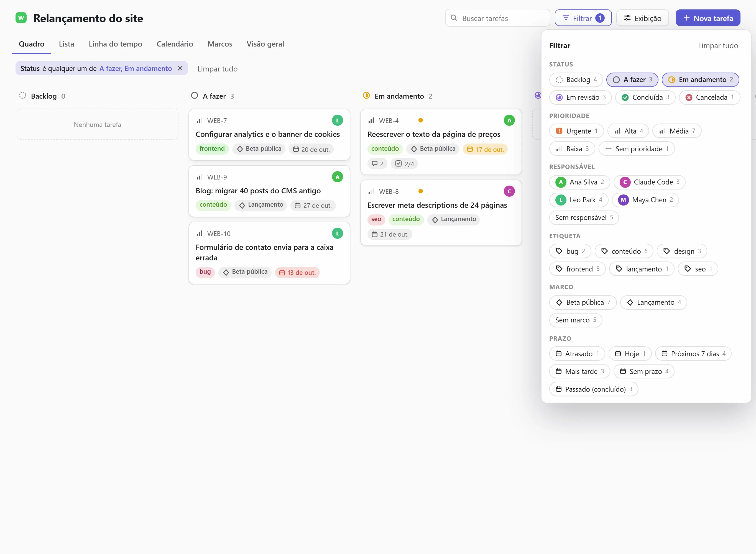Screen dimensions: 756x554
Task: Remove the Status filter chip with X
Action: click(x=180, y=68)
